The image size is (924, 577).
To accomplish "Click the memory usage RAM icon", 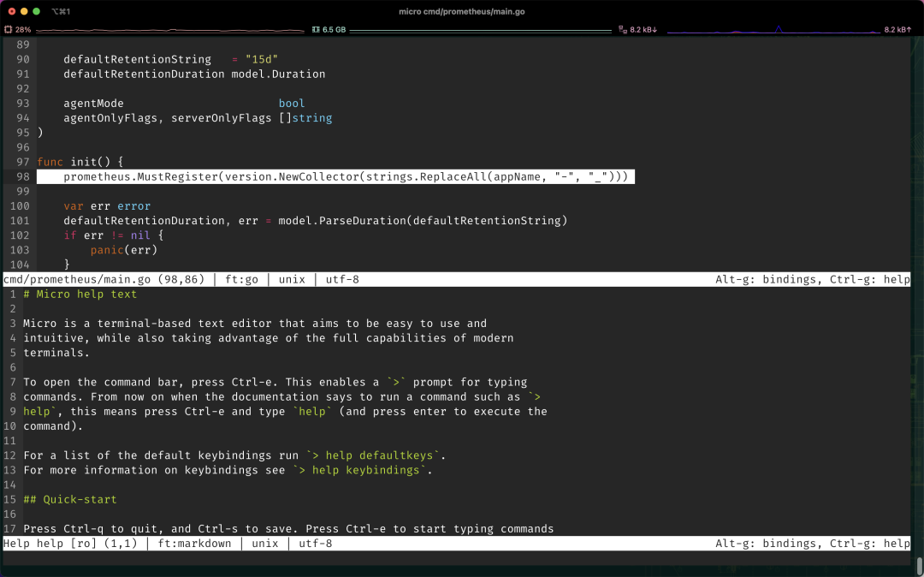I will tap(316, 29).
